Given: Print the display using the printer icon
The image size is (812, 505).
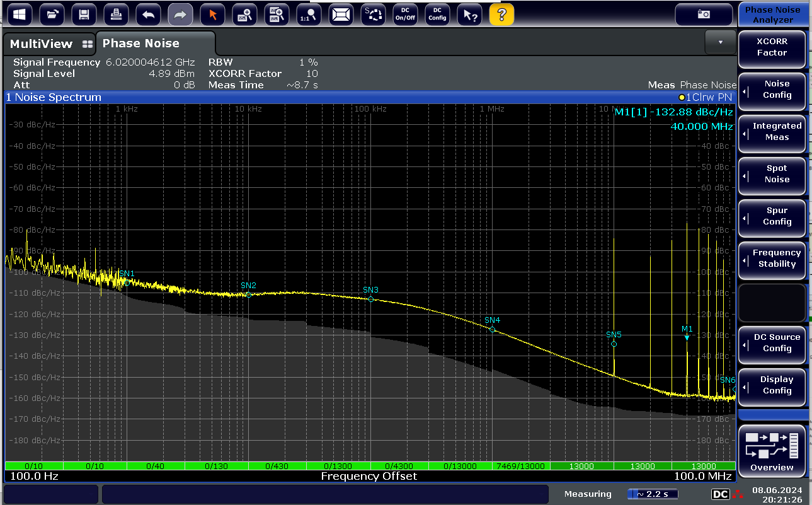Looking at the screenshot, I should click(x=116, y=14).
